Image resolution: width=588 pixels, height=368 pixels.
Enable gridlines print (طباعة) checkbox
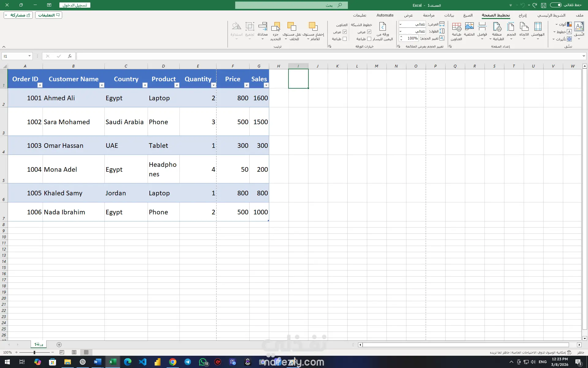(369, 39)
